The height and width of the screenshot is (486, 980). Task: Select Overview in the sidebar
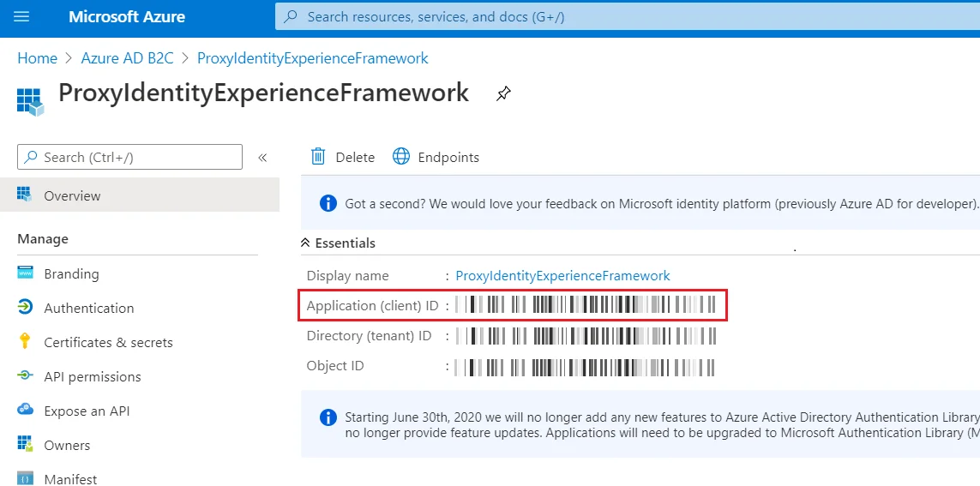pos(140,195)
